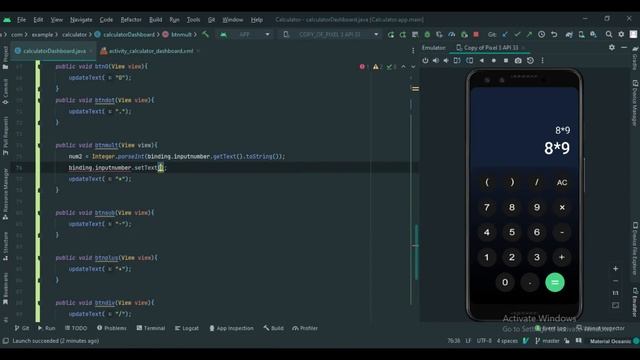
Task: Toggle file read-only lock in status bar
Action: pos(567,341)
